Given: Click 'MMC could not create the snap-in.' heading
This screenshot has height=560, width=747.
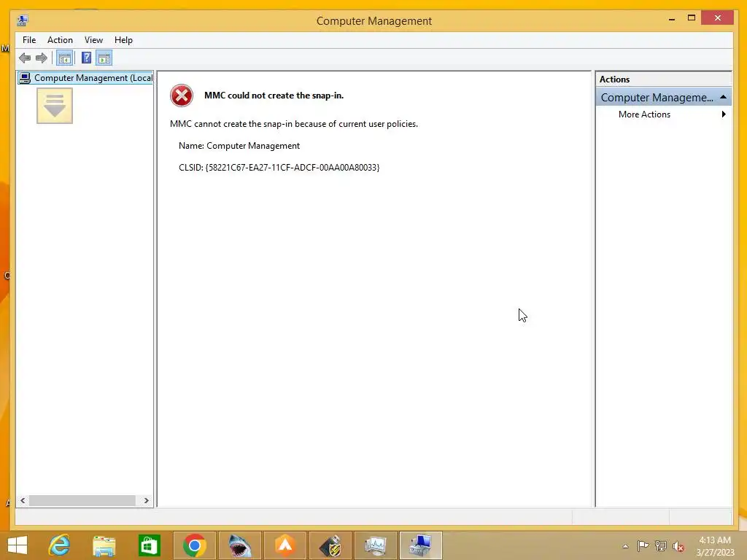Looking at the screenshot, I should point(274,96).
